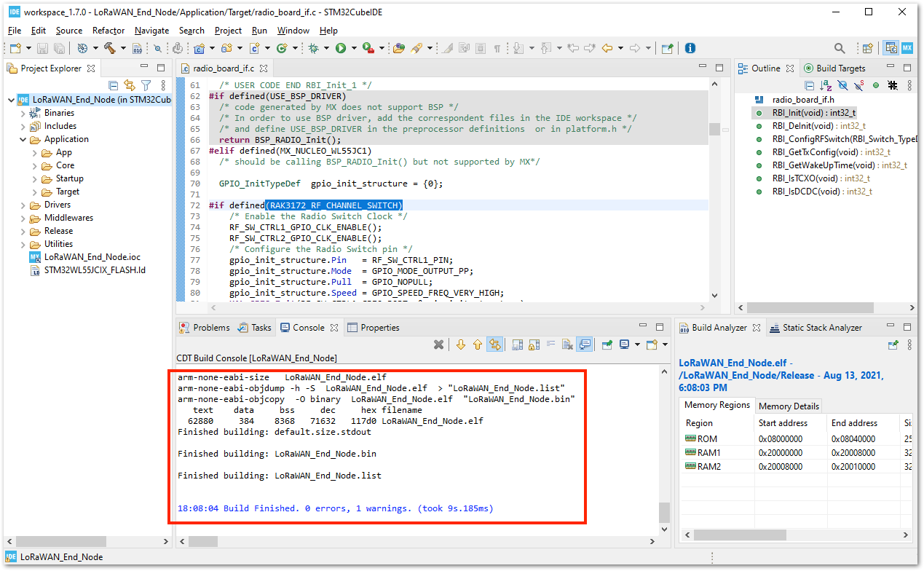Open Search using the magnifier icon
The width and height of the screenshot is (924, 571).
[840, 47]
